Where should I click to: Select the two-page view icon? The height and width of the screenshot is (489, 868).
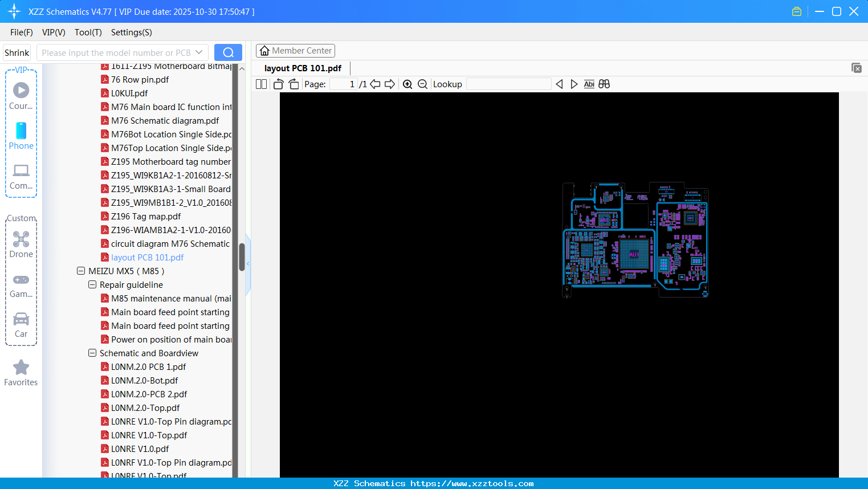(260, 84)
